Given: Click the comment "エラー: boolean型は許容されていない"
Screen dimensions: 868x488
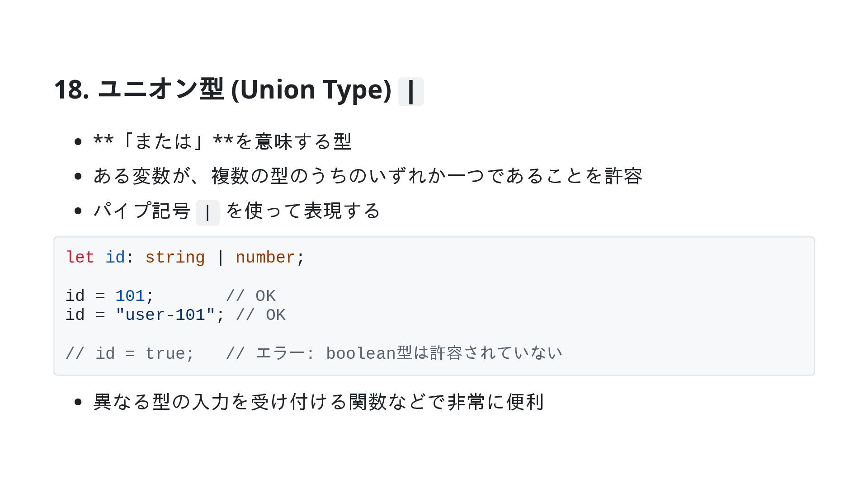Looking at the screenshot, I should (409, 354).
